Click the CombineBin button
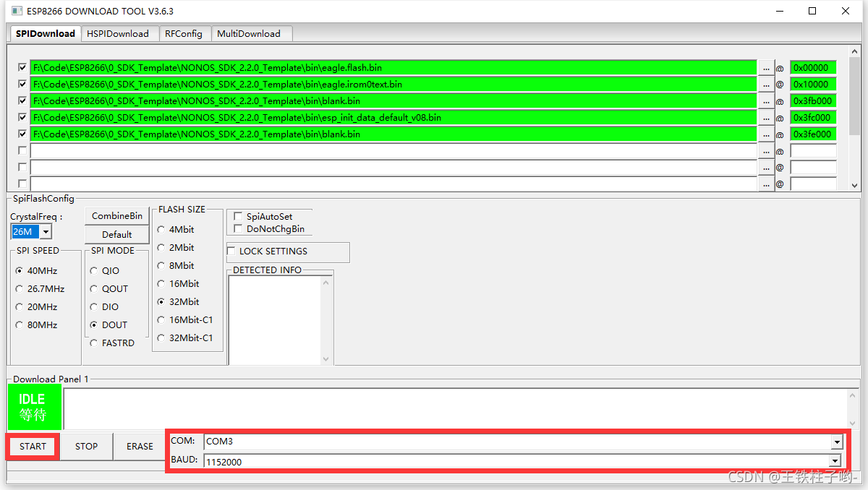 (x=117, y=215)
